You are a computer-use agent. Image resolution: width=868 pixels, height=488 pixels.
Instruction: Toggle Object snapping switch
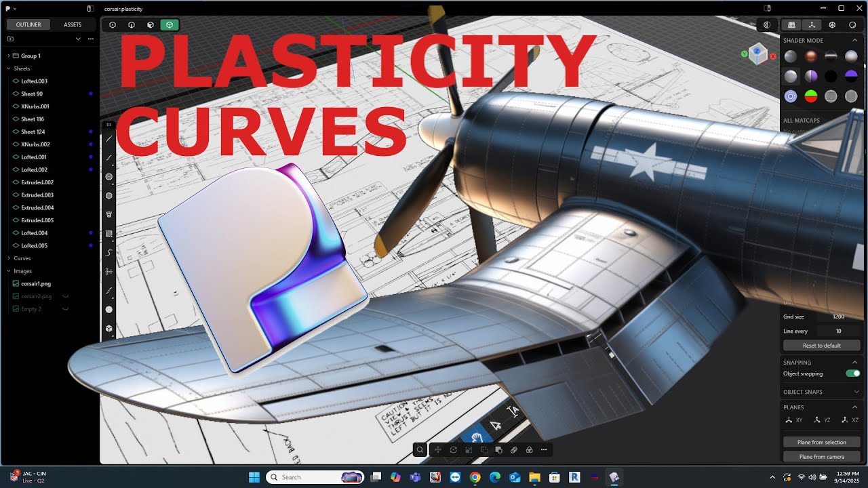(852, 373)
